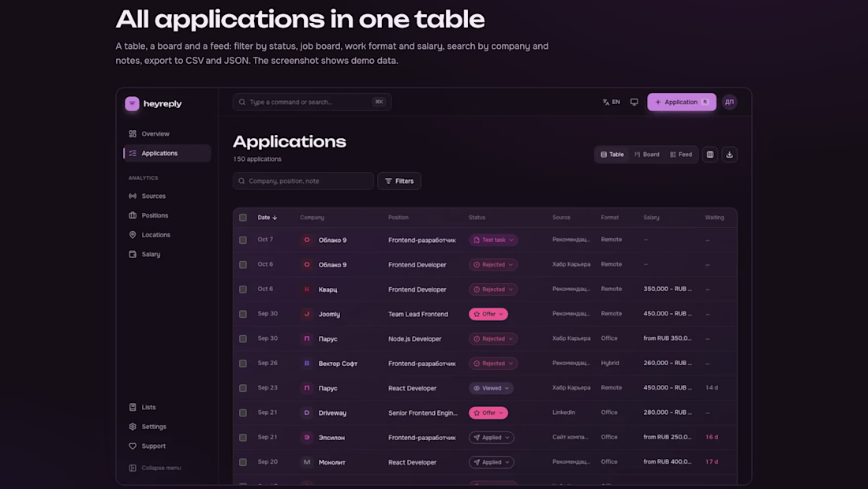Toggle the select-all checkbox in table header

243,218
